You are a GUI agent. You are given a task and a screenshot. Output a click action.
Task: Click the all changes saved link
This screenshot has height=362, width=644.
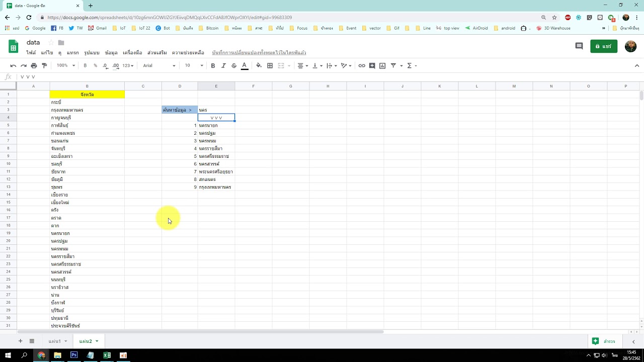tap(259, 53)
